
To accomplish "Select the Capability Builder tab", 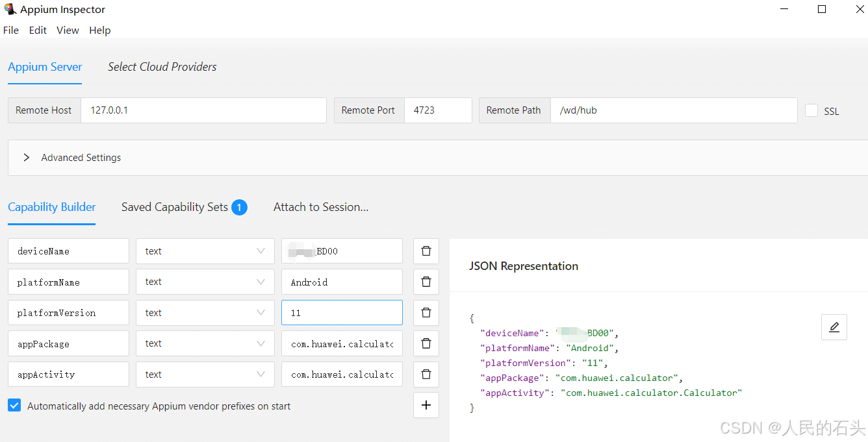I will (x=52, y=207).
